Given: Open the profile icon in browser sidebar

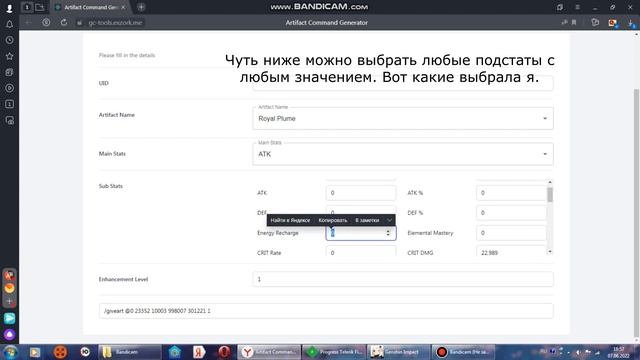Looking at the screenshot, I should click(x=9, y=7).
